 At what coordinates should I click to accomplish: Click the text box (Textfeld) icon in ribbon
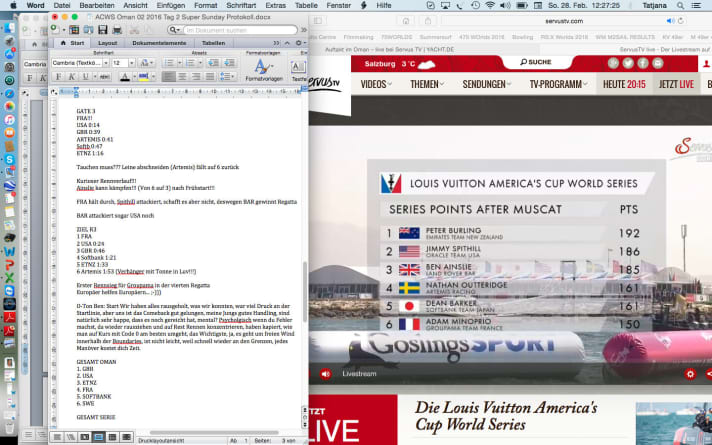(298, 68)
